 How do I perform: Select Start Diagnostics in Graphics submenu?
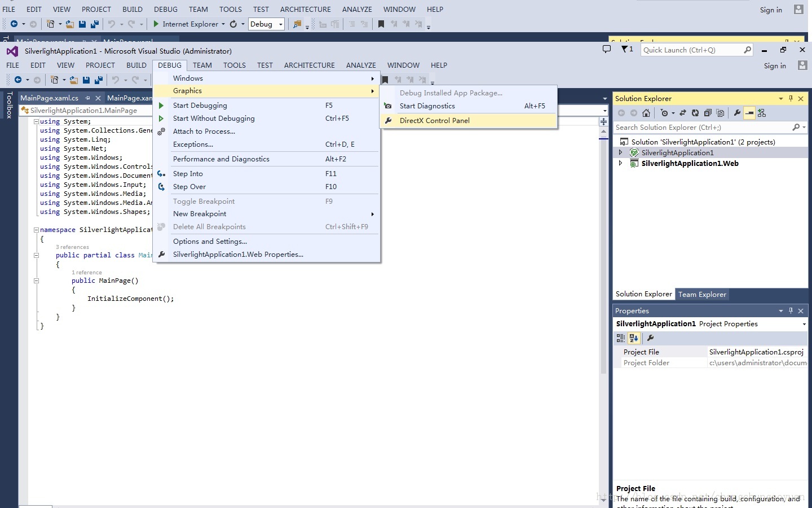469,106
